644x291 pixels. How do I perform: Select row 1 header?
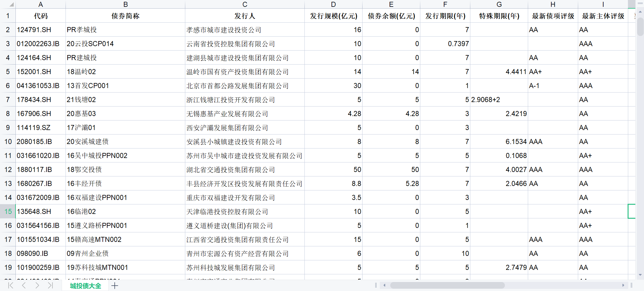8,16
